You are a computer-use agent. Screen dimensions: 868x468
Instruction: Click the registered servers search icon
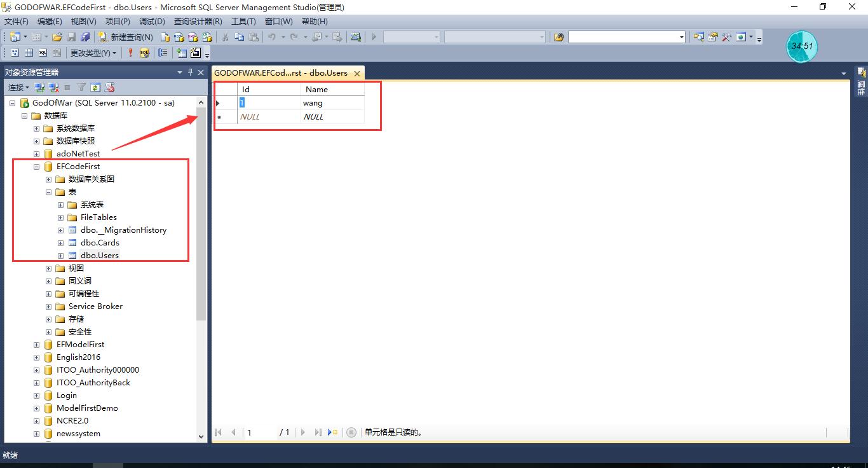pyautogui.click(x=698, y=37)
